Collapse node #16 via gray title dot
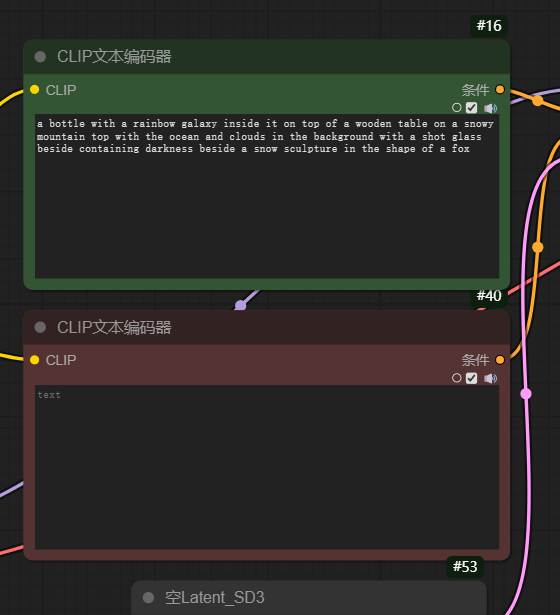560x615 pixels. tap(40, 57)
